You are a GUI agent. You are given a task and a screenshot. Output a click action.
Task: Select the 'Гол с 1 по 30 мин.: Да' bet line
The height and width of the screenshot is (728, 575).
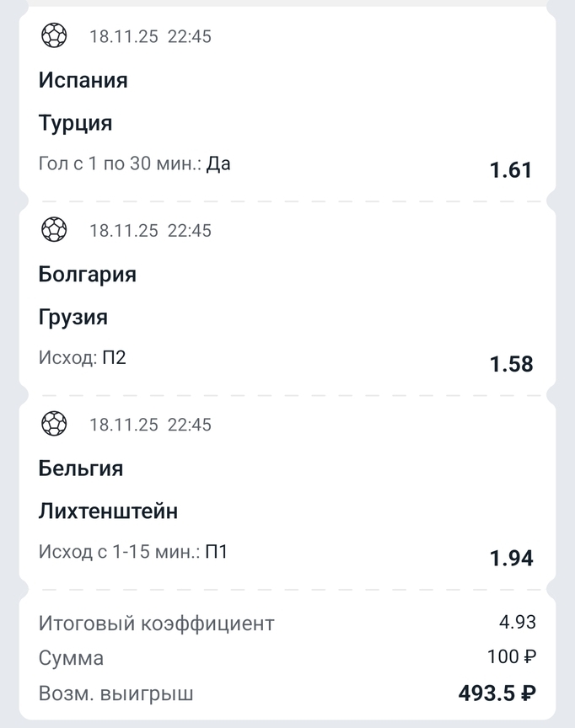[x=135, y=164]
